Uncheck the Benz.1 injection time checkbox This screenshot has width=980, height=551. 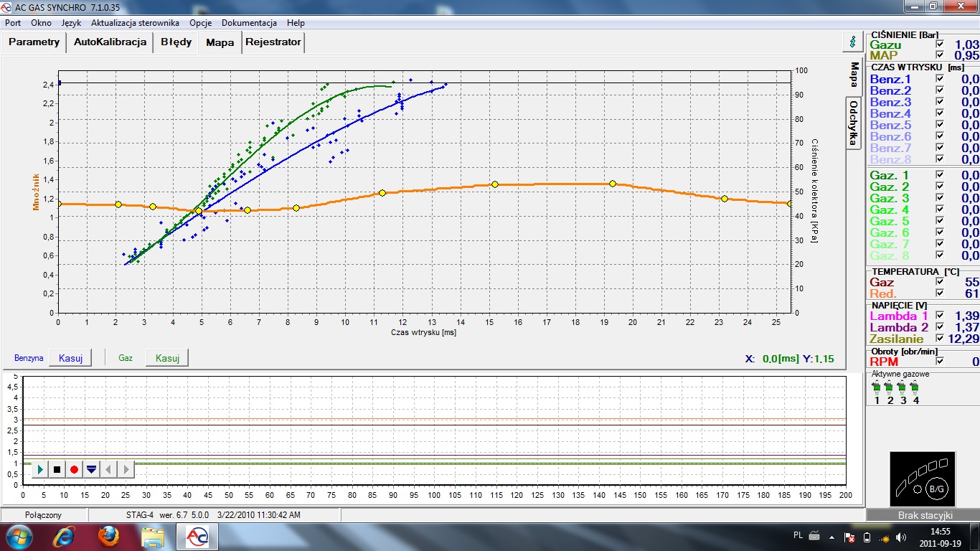[x=940, y=79]
